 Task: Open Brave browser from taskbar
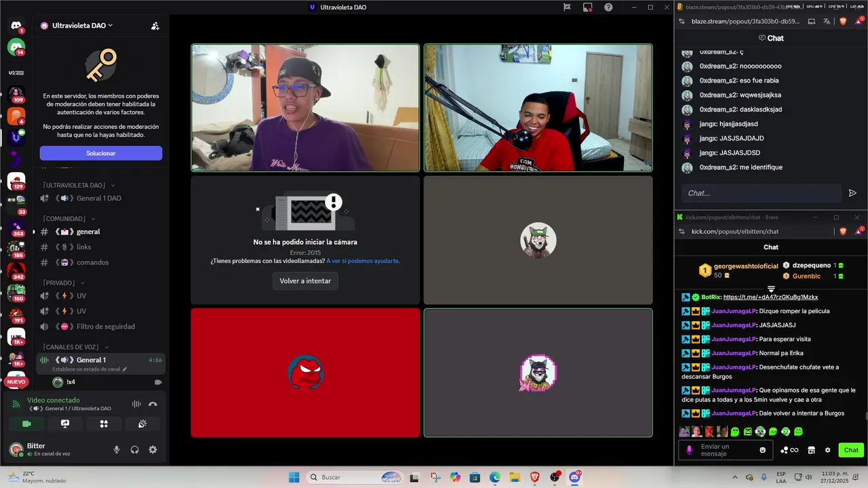(x=534, y=477)
